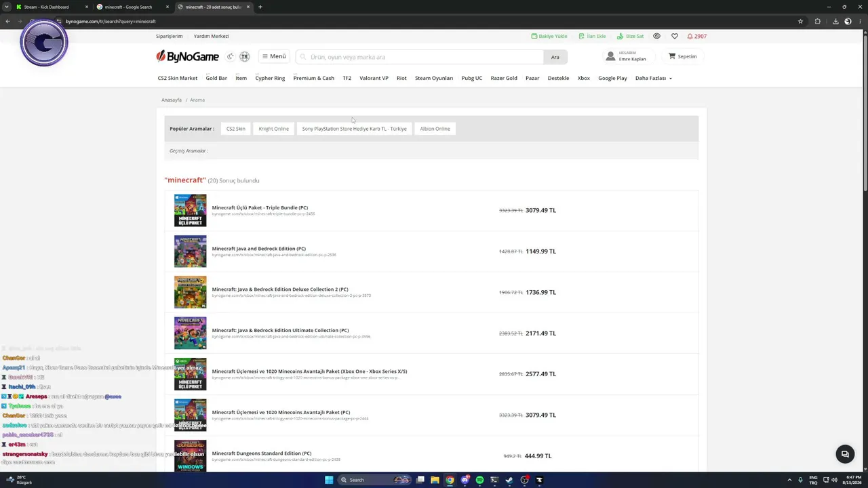This screenshot has height=488, width=868.
Task: Click the ByNoGame logo
Action: (187, 56)
